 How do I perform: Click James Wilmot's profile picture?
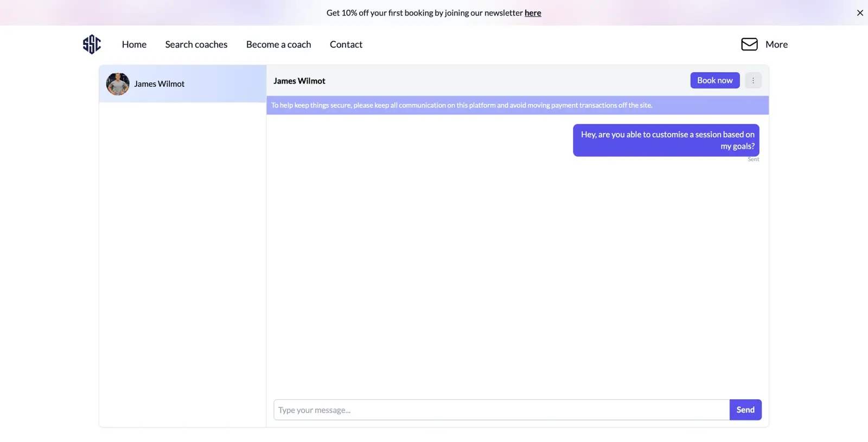pos(118,84)
